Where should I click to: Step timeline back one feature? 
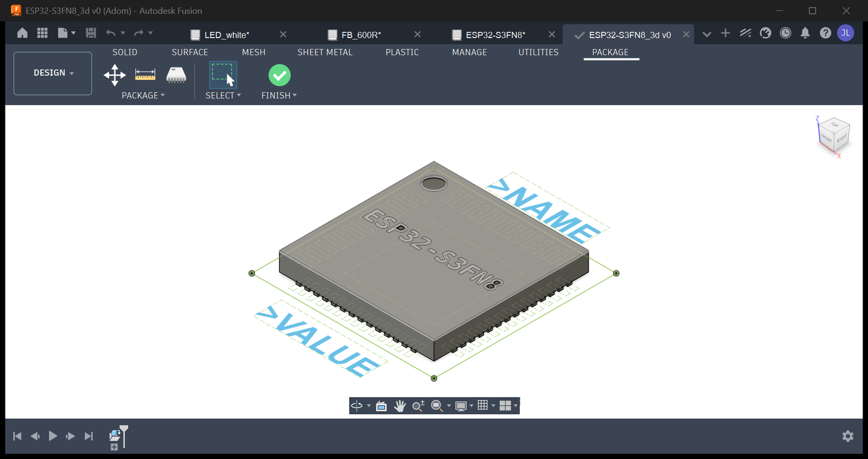click(x=35, y=436)
